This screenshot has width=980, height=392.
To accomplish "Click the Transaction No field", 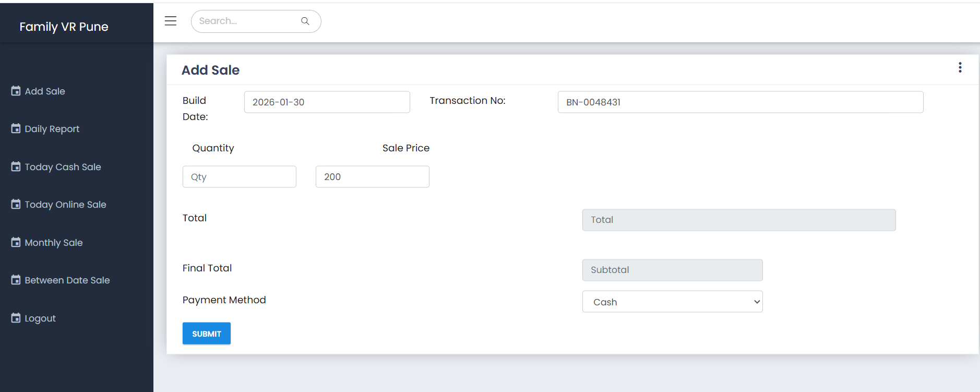I will (x=740, y=102).
